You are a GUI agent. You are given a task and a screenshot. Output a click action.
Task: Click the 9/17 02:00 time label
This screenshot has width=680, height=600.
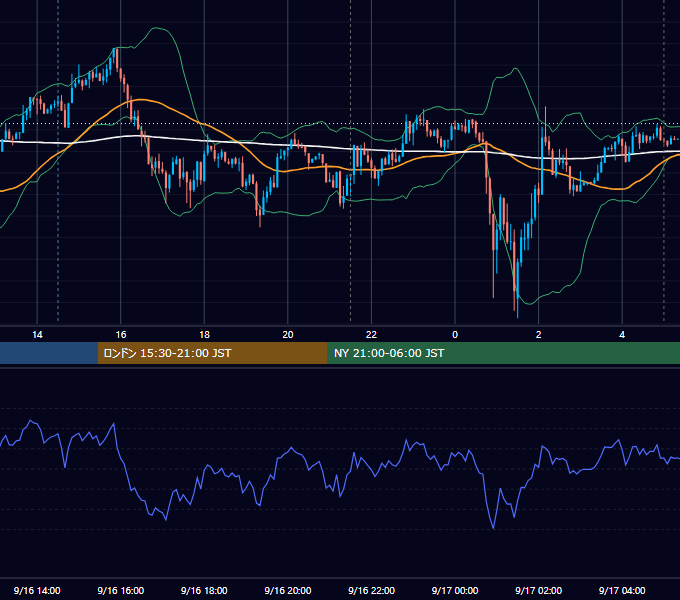[538, 590]
